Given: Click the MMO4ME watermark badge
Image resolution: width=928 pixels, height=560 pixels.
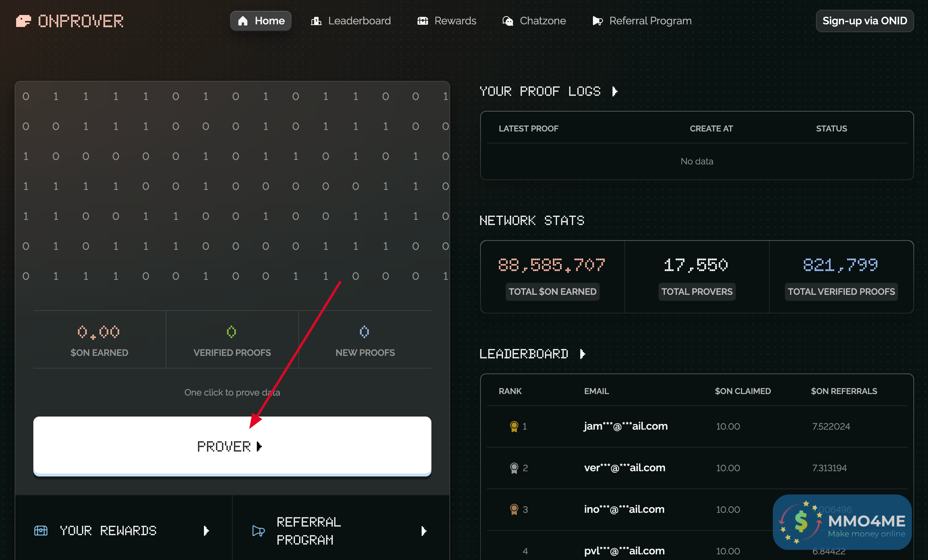Looking at the screenshot, I should coord(842,522).
